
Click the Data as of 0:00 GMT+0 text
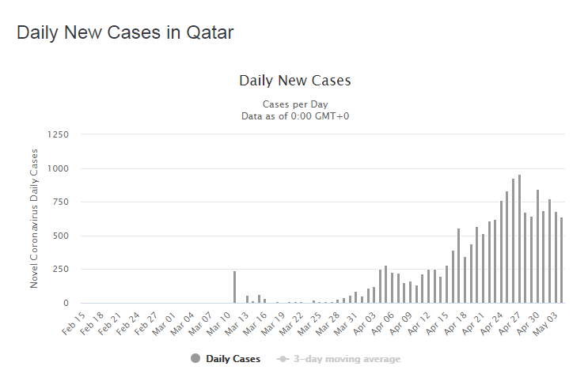pos(294,116)
